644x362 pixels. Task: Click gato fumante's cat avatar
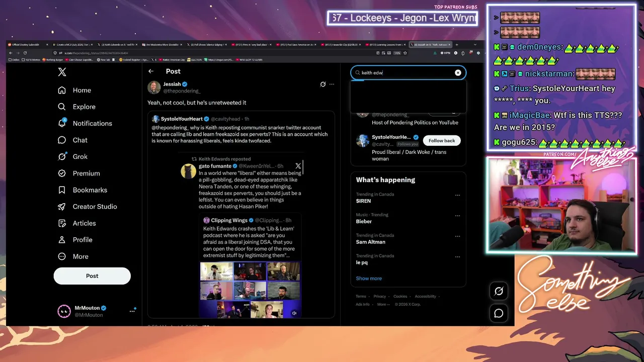pos(189,171)
